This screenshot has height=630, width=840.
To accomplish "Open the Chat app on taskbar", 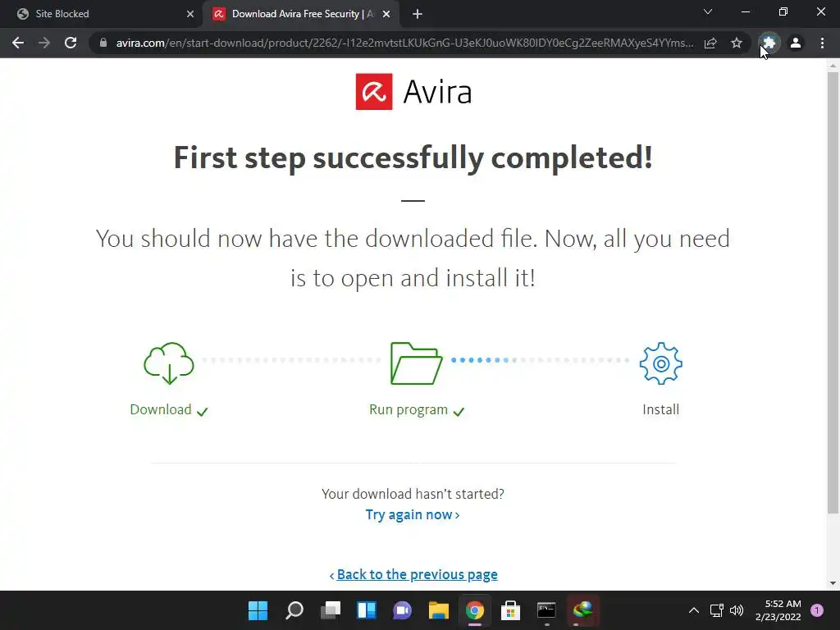I will pyautogui.click(x=402, y=609).
